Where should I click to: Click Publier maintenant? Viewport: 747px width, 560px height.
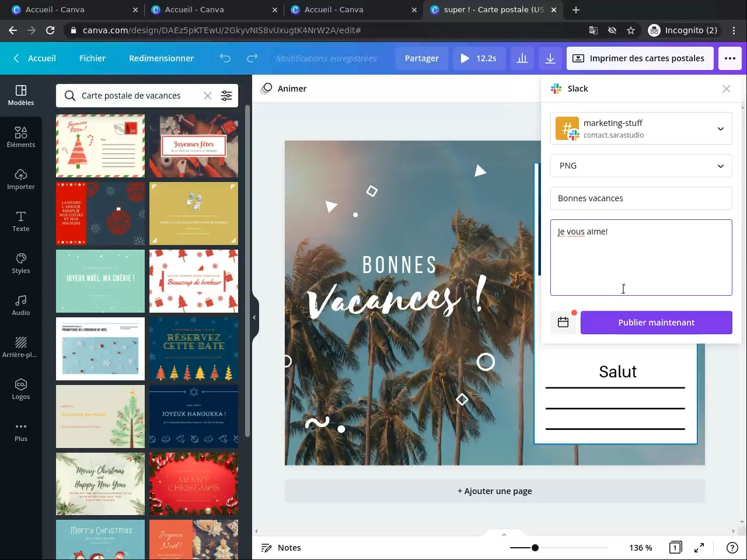[657, 323]
